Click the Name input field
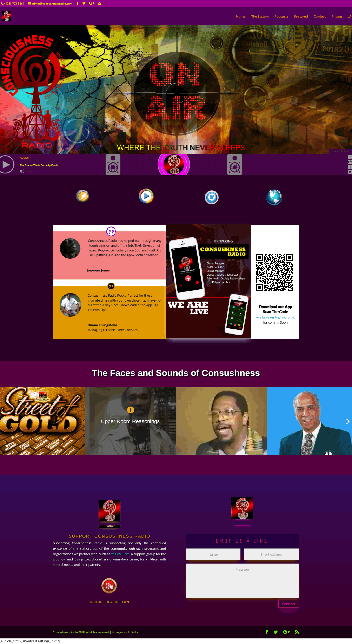 213,554
